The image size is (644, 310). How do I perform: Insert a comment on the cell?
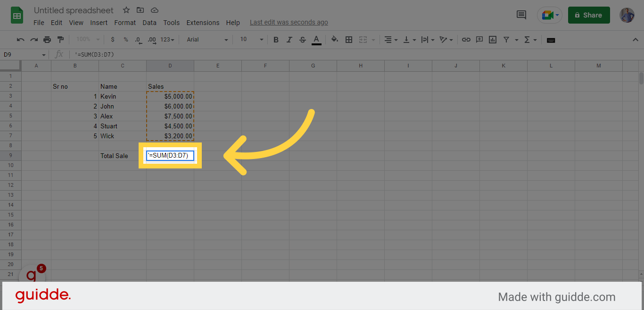tap(479, 40)
